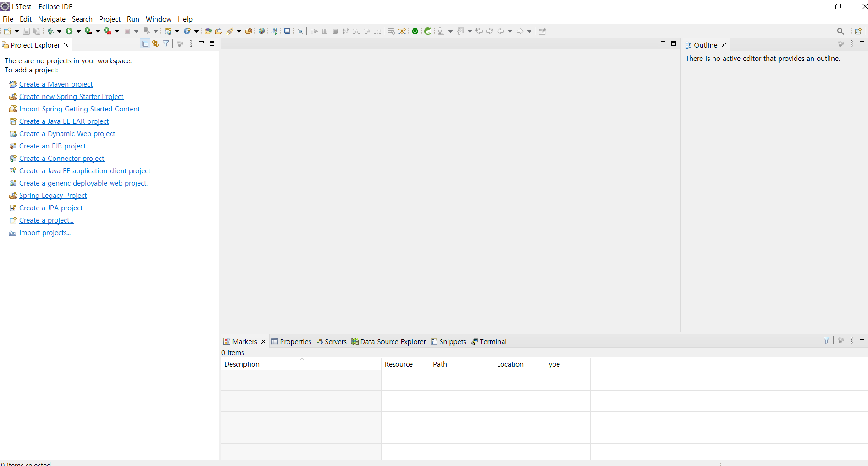This screenshot has width=868, height=466.
Task: Toggle Focus on Active Task in Outline
Action: (841, 44)
